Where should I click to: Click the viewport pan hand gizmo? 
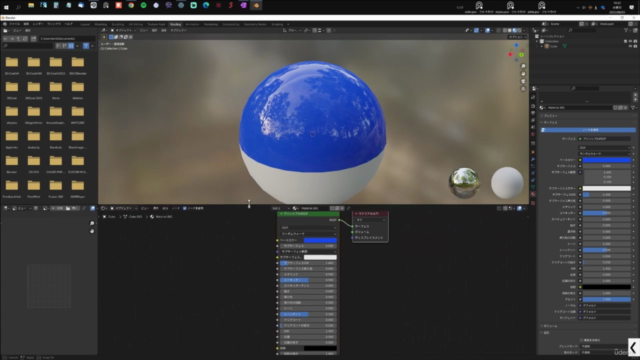(523, 74)
